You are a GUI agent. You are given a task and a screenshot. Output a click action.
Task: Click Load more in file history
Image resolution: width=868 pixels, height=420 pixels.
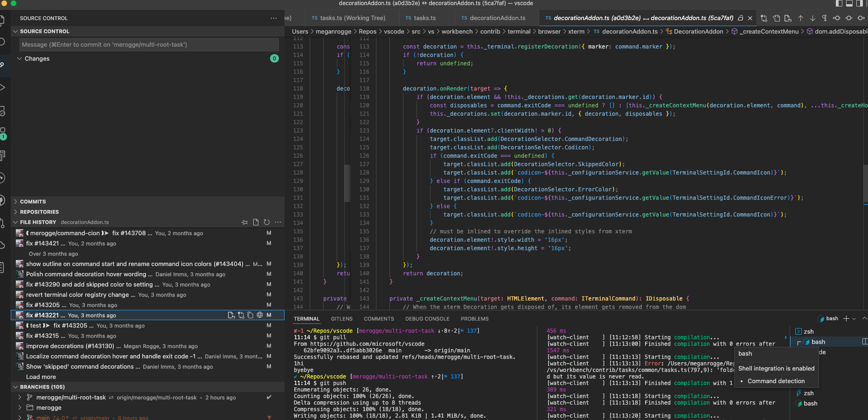point(41,377)
